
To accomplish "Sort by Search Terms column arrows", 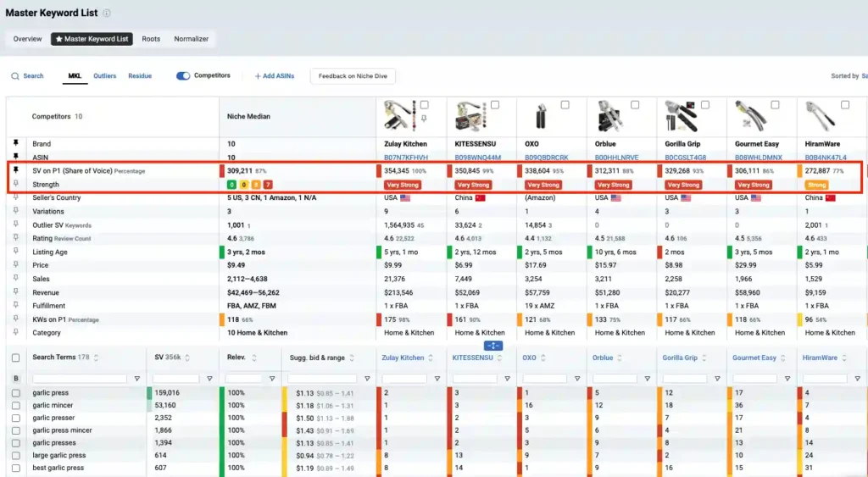I will point(96,358).
